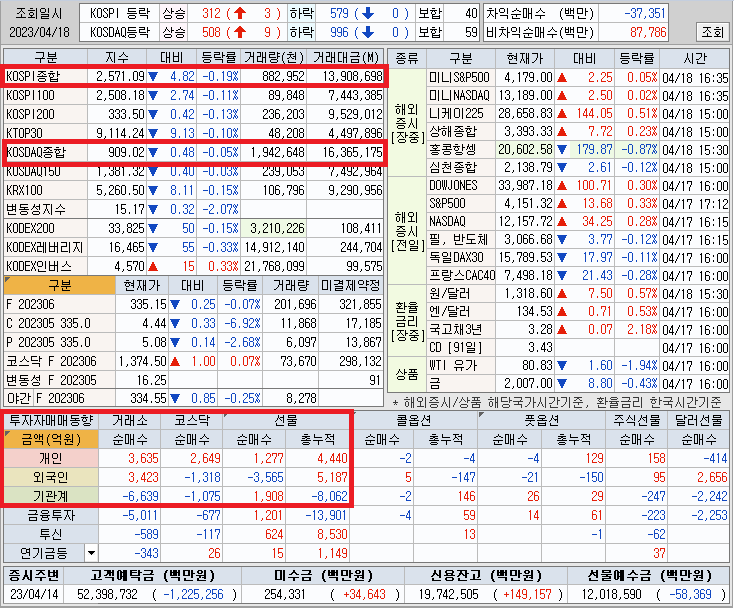Click the 조회일시 date 2023/04/18

point(39,32)
